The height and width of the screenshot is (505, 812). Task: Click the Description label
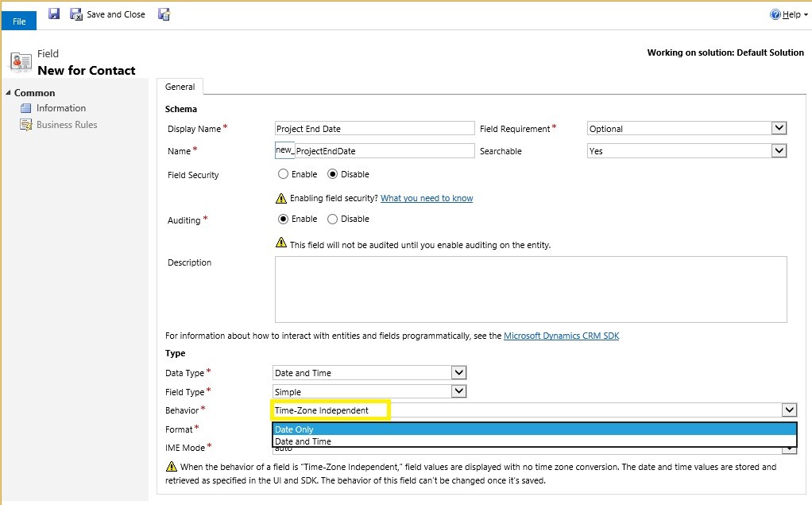pyautogui.click(x=190, y=262)
